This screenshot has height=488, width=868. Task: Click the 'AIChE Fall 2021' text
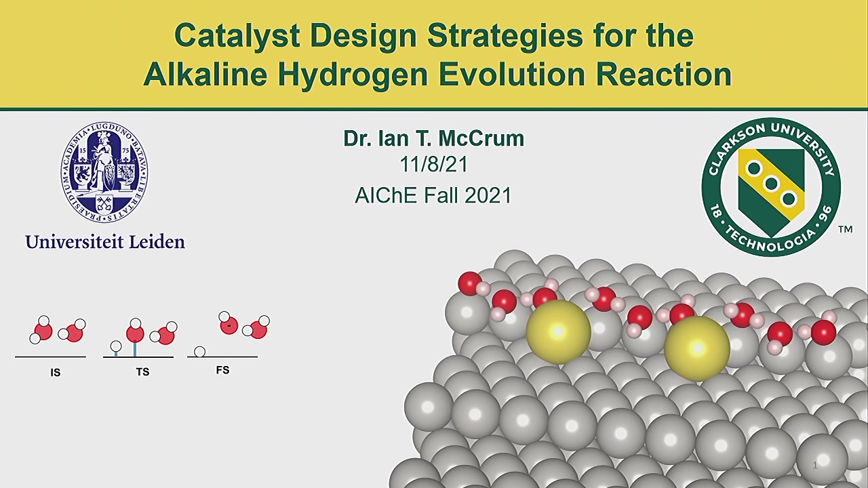click(433, 195)
